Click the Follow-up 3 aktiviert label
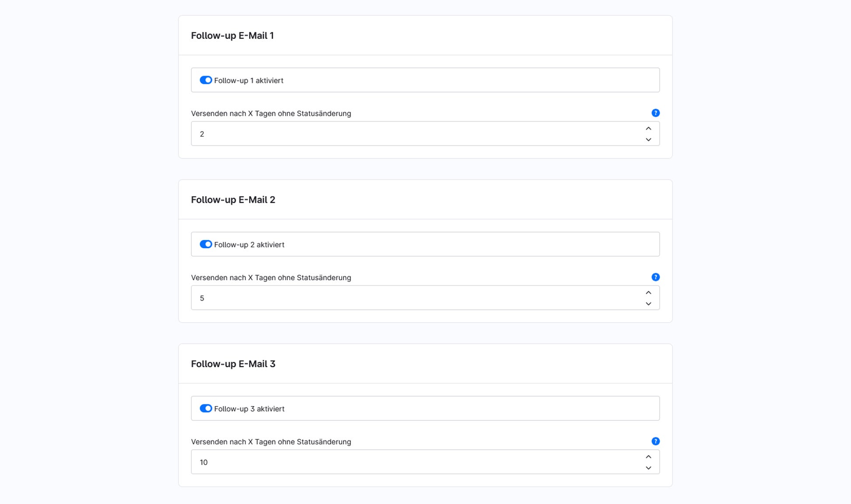The width and height of the screenshot is (851, 504). (249, 409)
